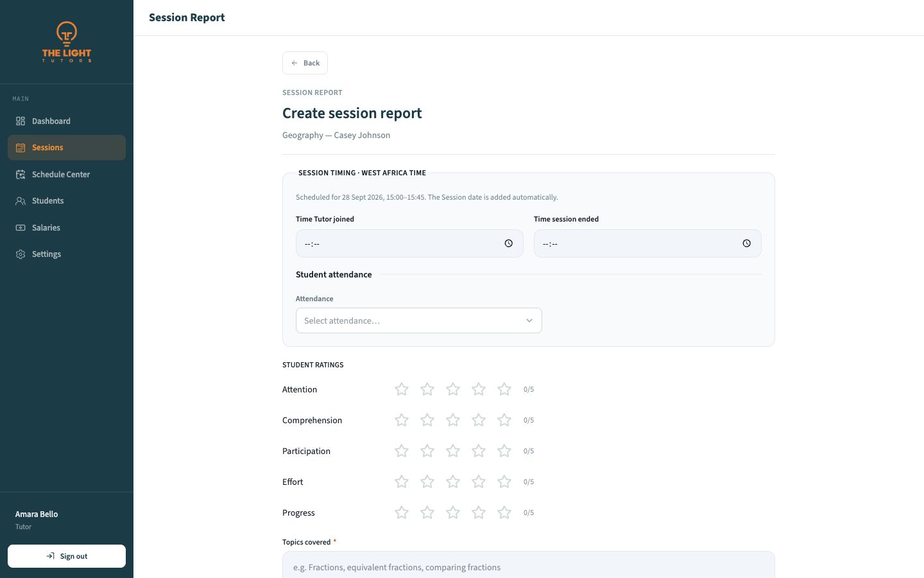
Task: Rate Progress five stars
Action: 504,512
